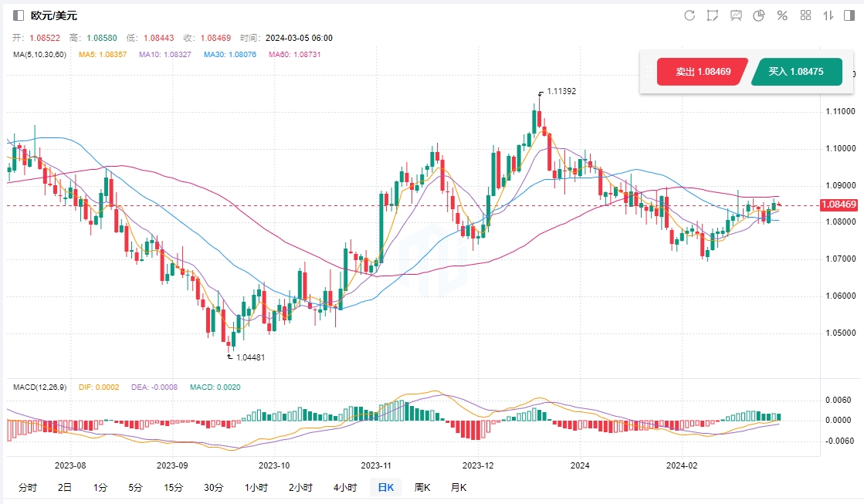Switch to the 分时 timeframe tab
The height and width of the screenshot is (504, 864).
coord(27,488)
